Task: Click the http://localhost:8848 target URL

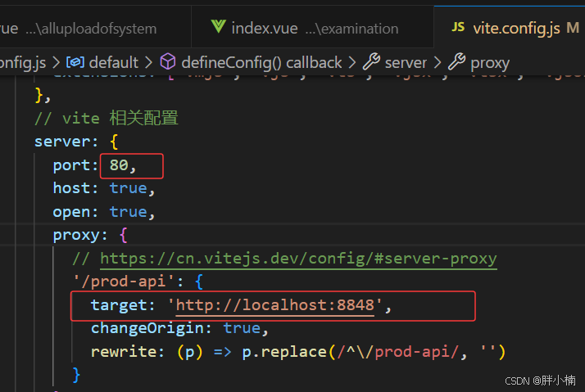Action: coord(275,305)
